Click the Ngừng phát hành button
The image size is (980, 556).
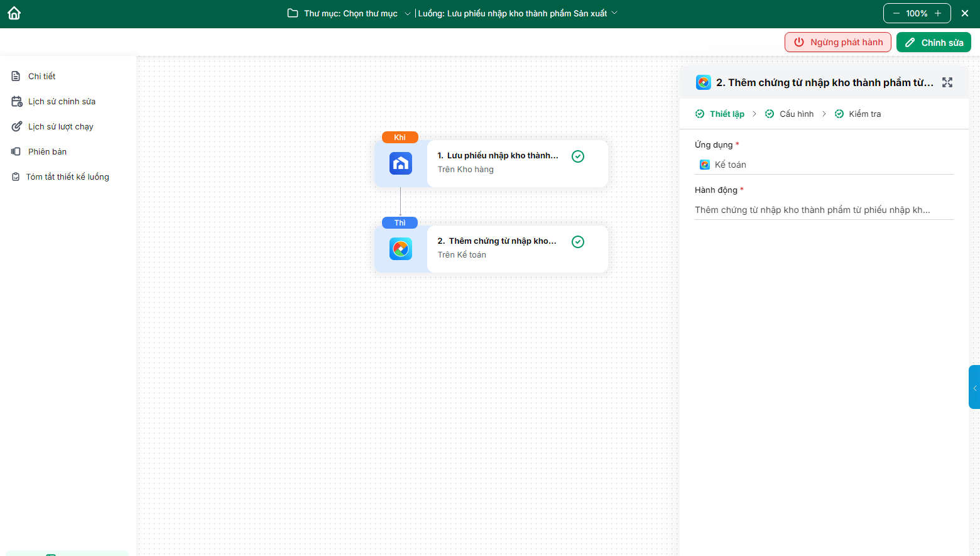(838, 42)
